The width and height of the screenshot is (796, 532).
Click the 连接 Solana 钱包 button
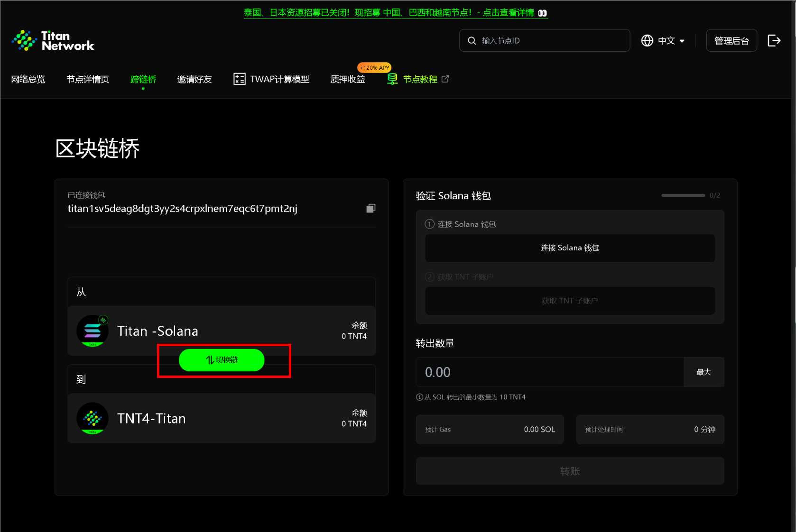coord(570,248)
